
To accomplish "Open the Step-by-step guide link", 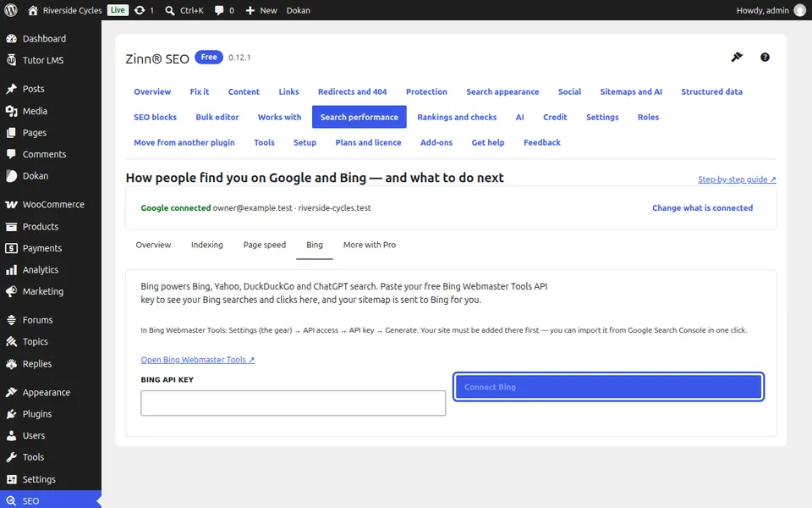I will [737, 179].
